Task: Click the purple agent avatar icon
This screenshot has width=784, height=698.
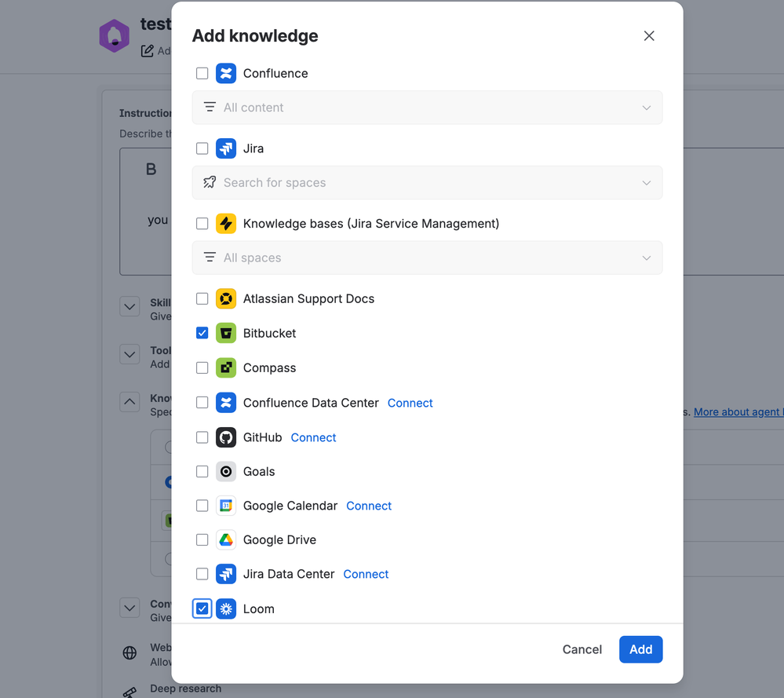Action: [x=114, y=35]
